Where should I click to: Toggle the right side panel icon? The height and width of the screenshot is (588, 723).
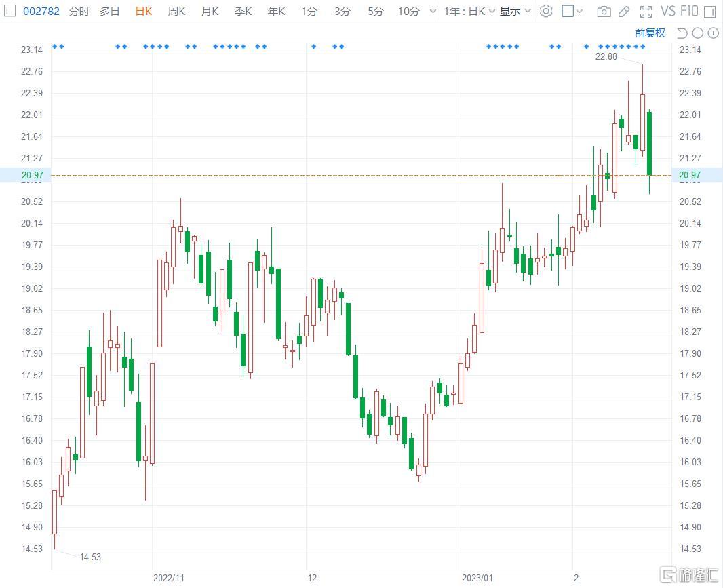click(709, 12)
